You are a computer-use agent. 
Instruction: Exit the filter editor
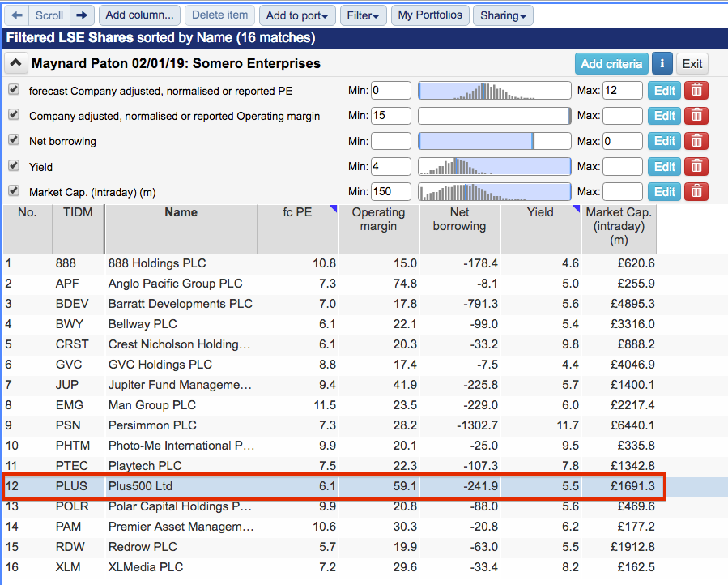pyautogui.click(x=692, y=64)
